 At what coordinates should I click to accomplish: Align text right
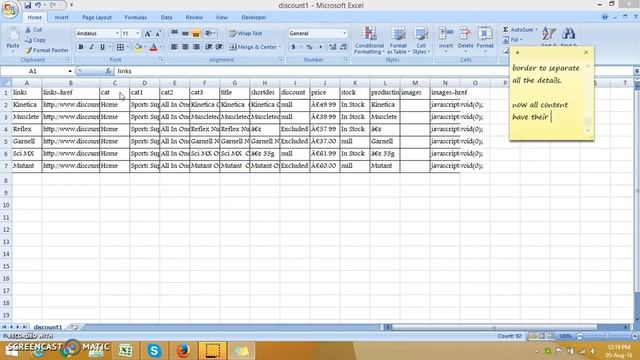tap(196, 47)
